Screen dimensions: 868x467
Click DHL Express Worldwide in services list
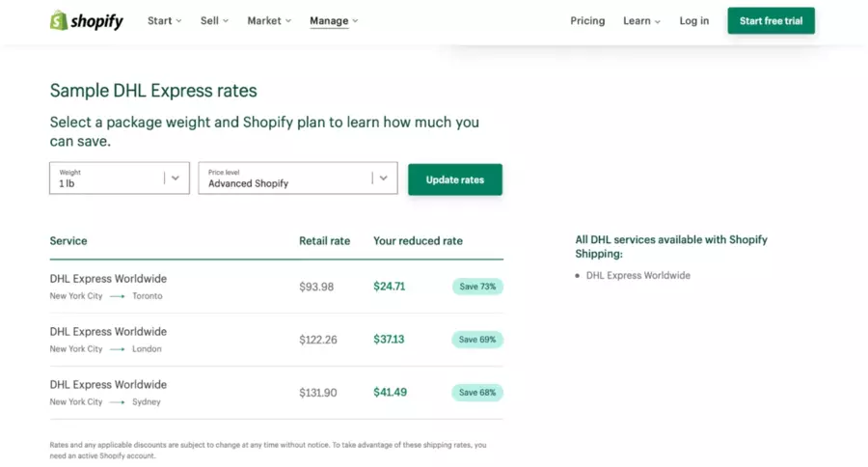(x=637, y=275)
